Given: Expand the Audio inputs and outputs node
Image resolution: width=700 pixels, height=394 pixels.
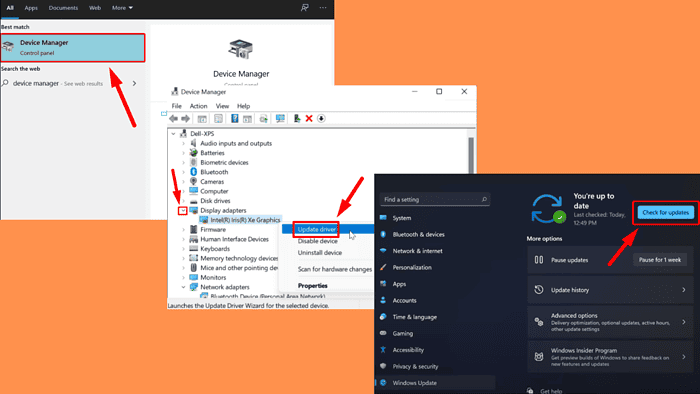Looking at the screenshot, I should point(183,143).
